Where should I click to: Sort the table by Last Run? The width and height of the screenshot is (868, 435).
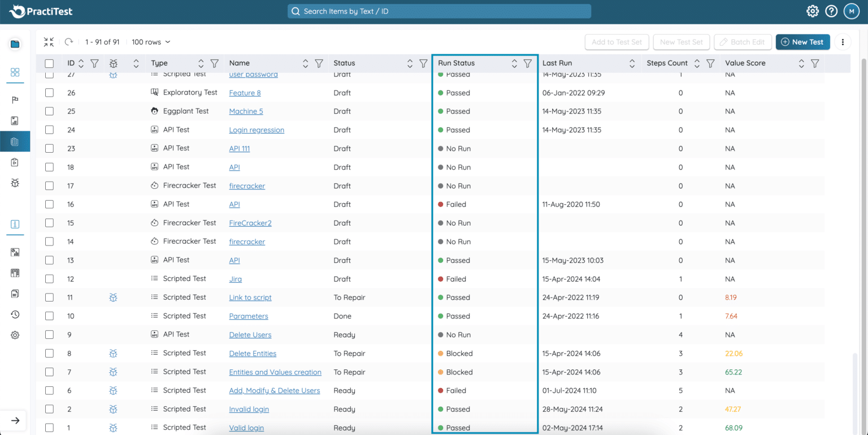(x=632, y=63)
